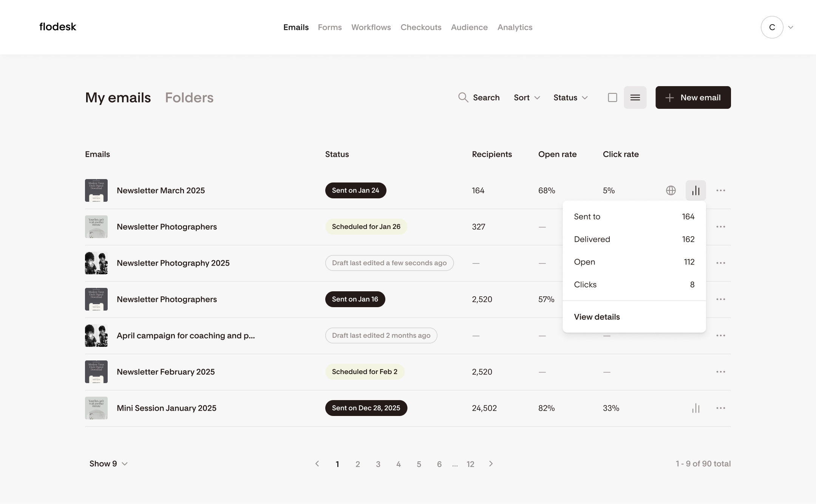This screenshot has height=504, width=816.
Task: Open the Status filter dropdown
Action: tap(570, 97)
